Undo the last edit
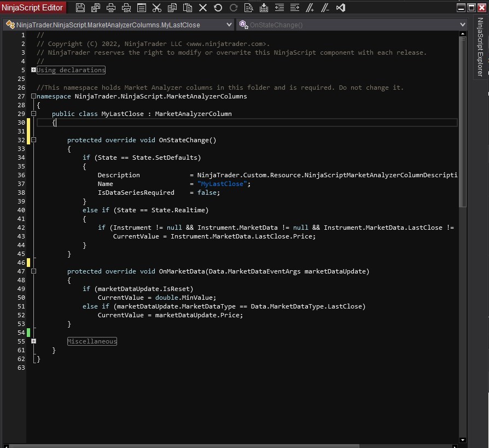 [x=218, y=8]
